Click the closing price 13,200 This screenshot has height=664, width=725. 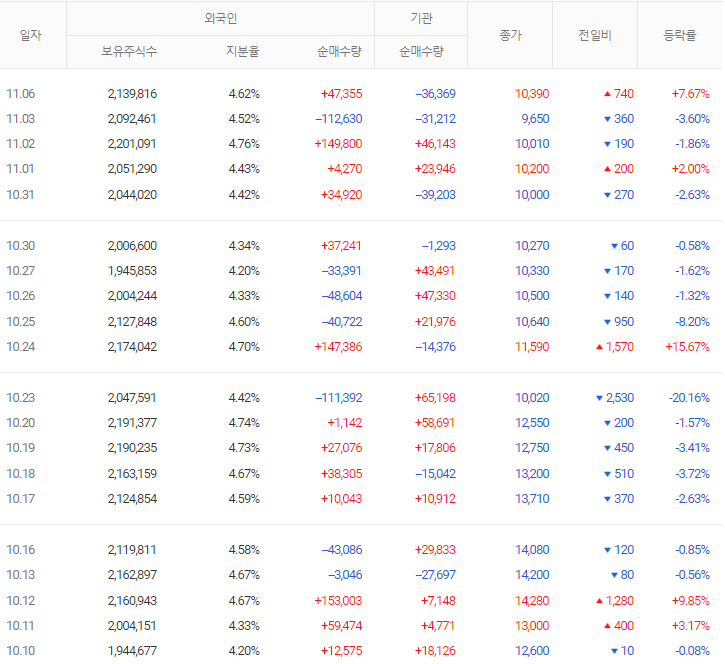532,473
